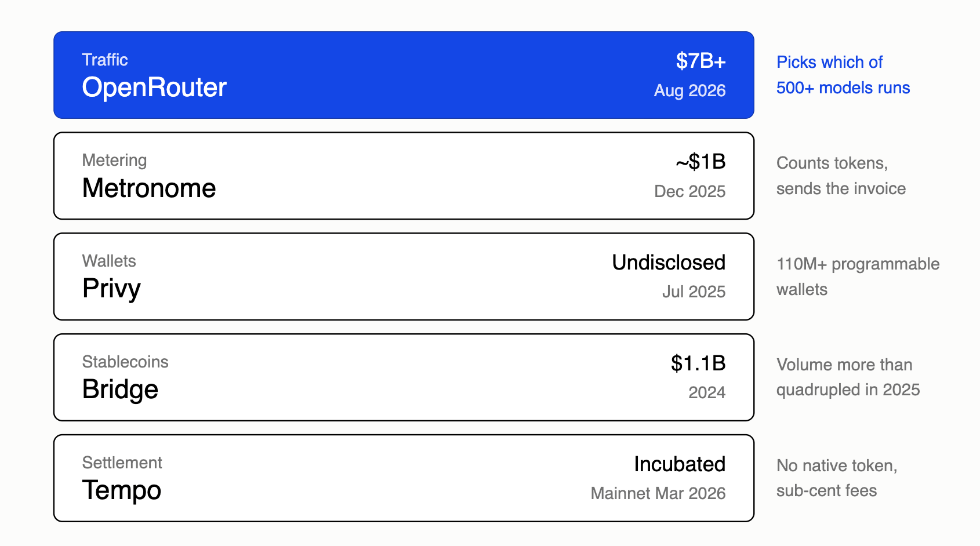Click the 'Volume more than quadrupled' note
Screen dimensions: 980x546
(x=848, y=377)
